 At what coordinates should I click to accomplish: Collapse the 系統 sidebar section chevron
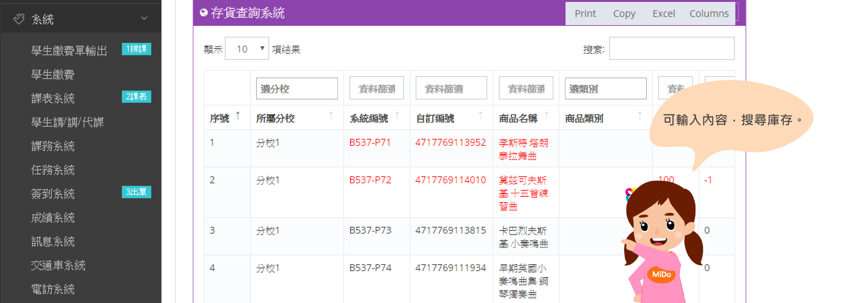[x=144, y=18]
